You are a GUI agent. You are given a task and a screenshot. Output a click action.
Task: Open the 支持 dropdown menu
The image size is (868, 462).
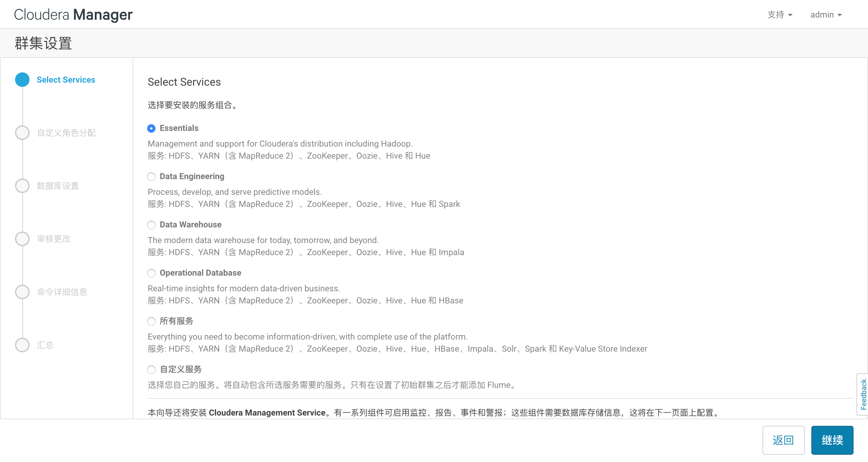coord(780,15)
